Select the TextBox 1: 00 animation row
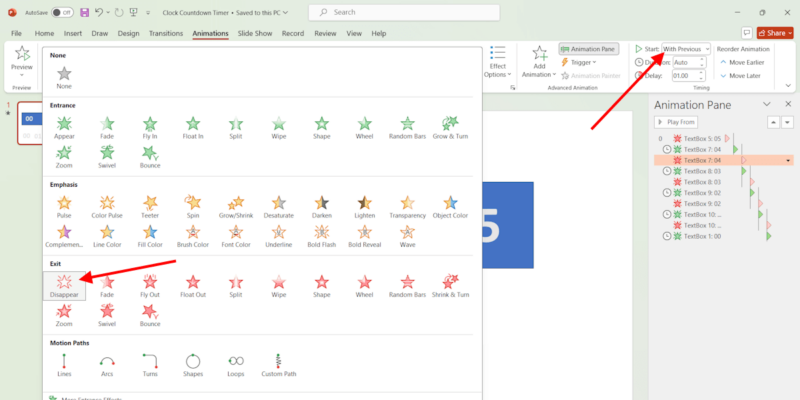This screenshot has width=800, height=400. coord(723,236)
